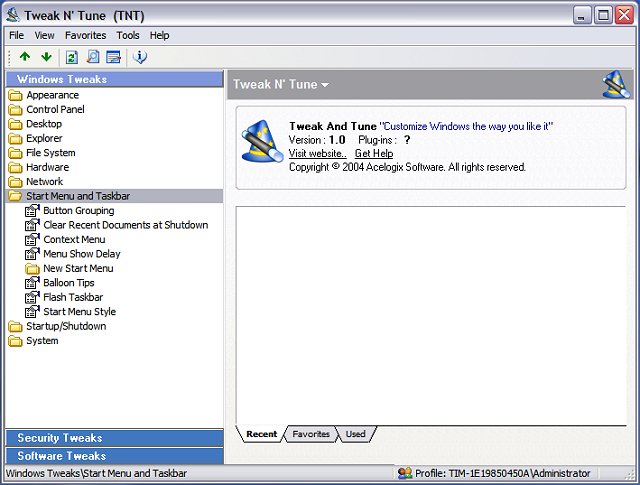Click the refresh toolbar icon

click(71, 57)
